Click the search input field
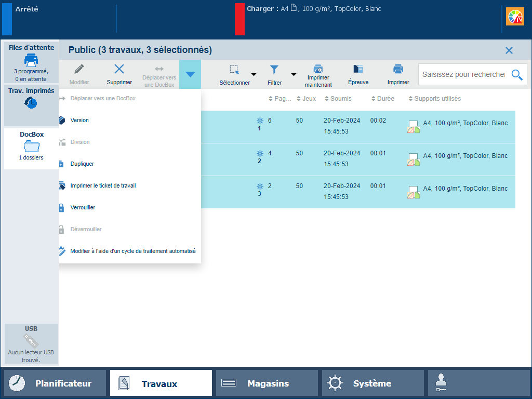Screen dimensions: 532x399 [463, 75]
